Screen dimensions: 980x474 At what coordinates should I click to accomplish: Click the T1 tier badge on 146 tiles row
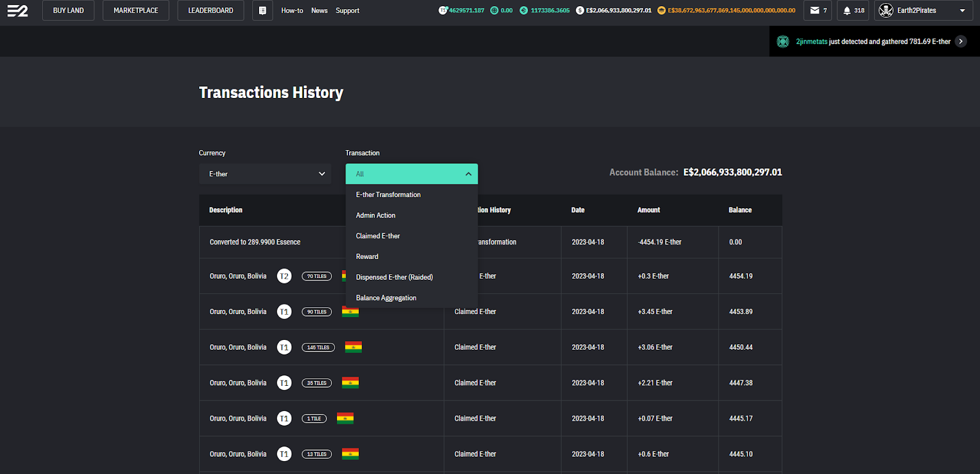284,347
